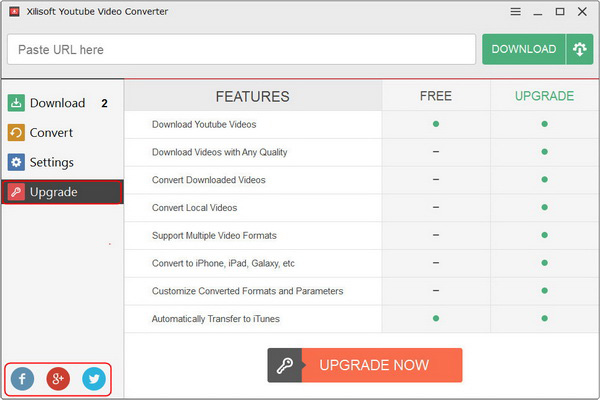
Task: Select 'Support Multiple Video Formats' text
Action: click(214, 235)
